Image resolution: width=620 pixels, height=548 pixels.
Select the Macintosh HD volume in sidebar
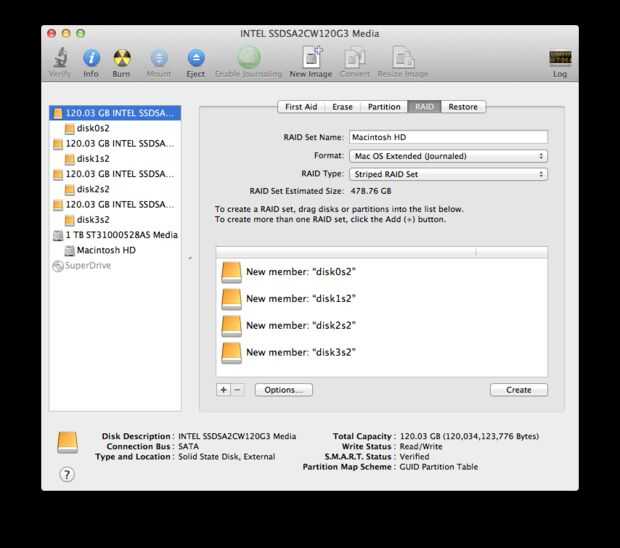[x=115, y=250]
